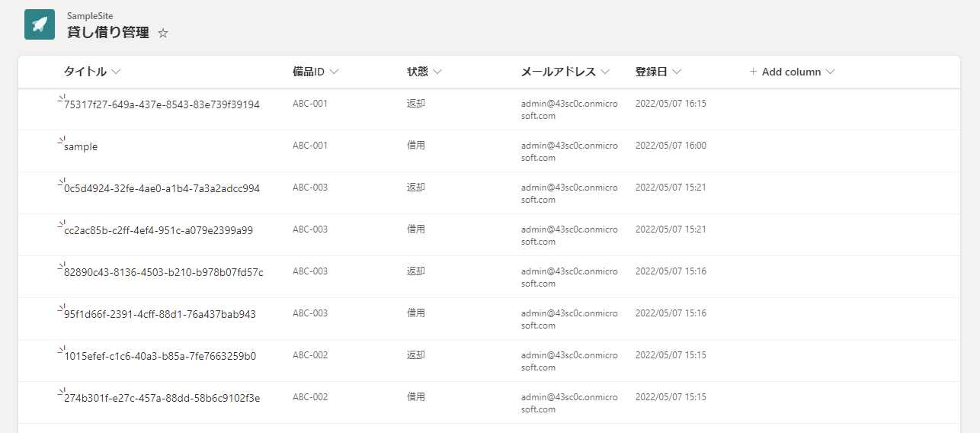The width and height of the screenshot is (980, 433).
Task: Click the 貸し借り管理 list title
Action: [108, 33]
